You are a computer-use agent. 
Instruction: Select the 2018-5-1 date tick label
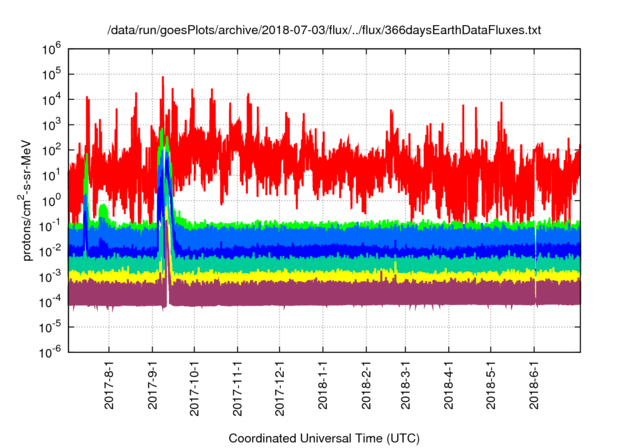[x=491, y=385]
